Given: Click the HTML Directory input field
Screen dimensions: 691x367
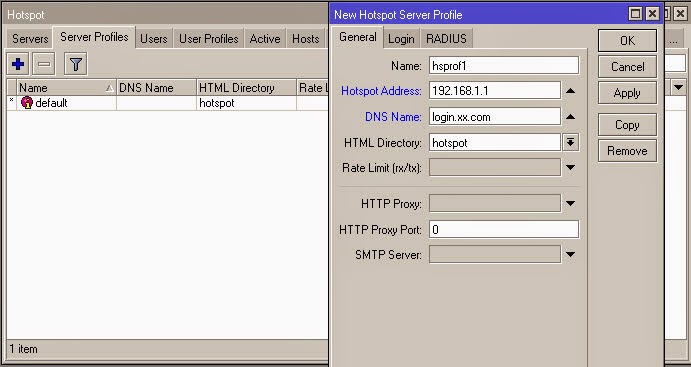Looking at the screenshot, I should click(x=495, y=142).
